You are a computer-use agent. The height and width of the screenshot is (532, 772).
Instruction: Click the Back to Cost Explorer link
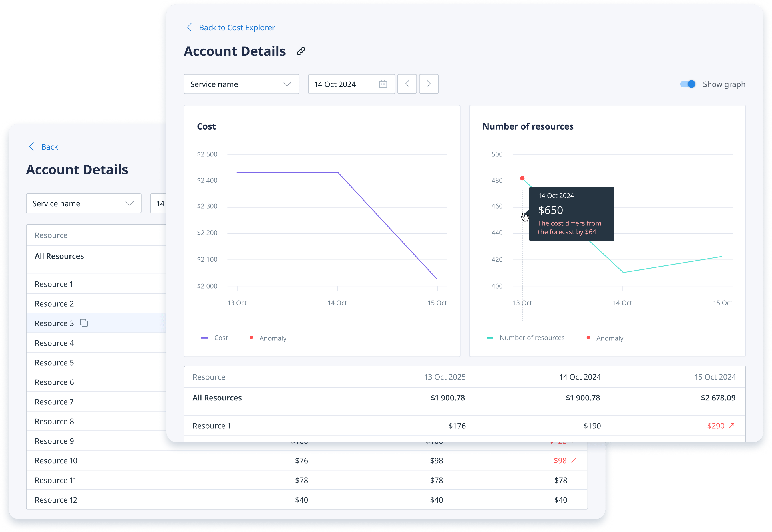tap(237, 28)
